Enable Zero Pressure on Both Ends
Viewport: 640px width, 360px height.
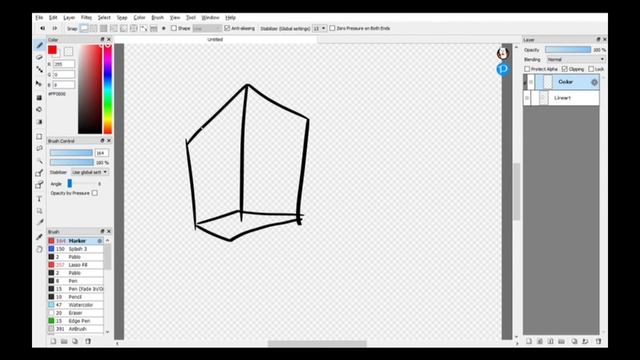[x=332, y=28]
